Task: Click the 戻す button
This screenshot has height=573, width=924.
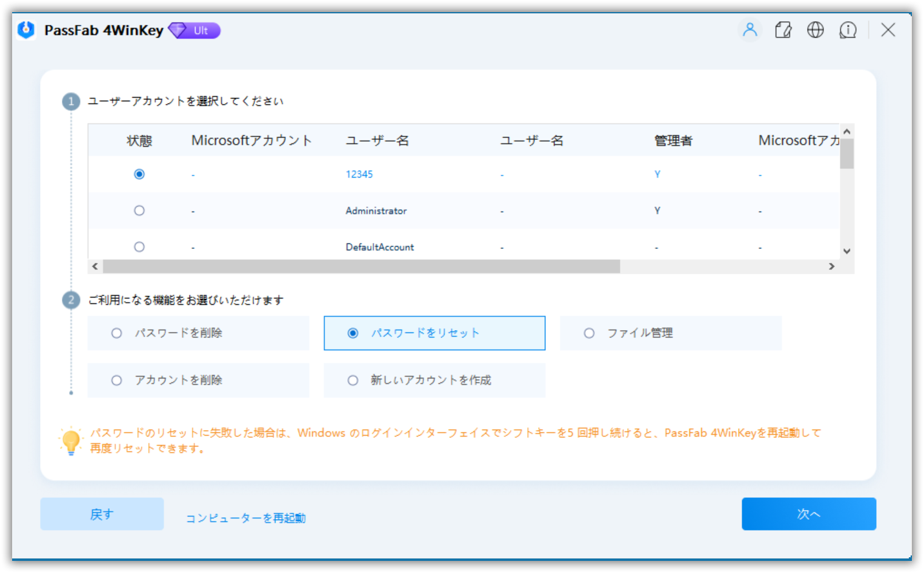Action: point(102,514)
